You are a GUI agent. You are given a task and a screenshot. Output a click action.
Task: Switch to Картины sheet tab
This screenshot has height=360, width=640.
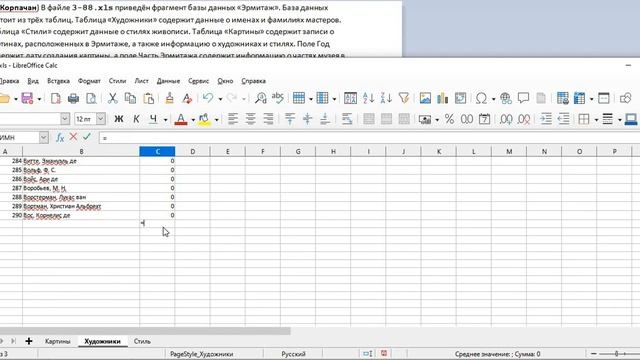click(58, 341)
